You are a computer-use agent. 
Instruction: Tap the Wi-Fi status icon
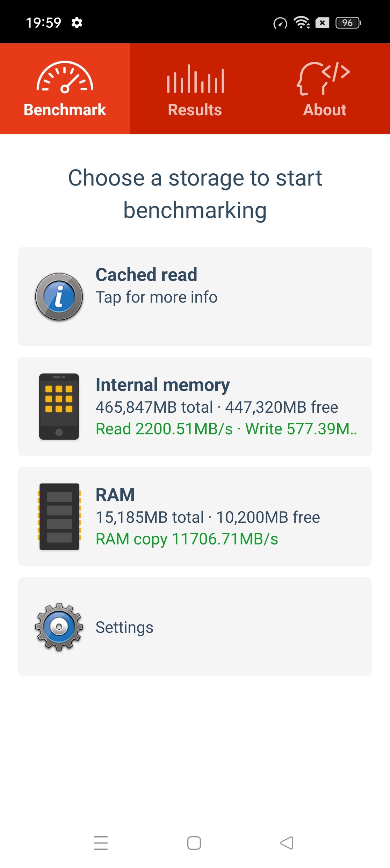pyautogui.click(x=302, y=23)
